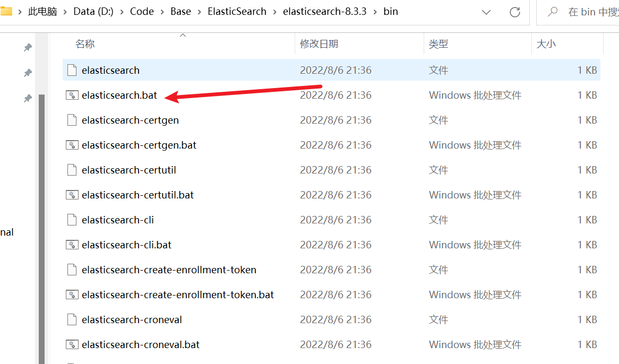The height and width of the screenshot is (364, 619).
Task: Expand chevron after Code breadcrumb
Action: point(162,12)
